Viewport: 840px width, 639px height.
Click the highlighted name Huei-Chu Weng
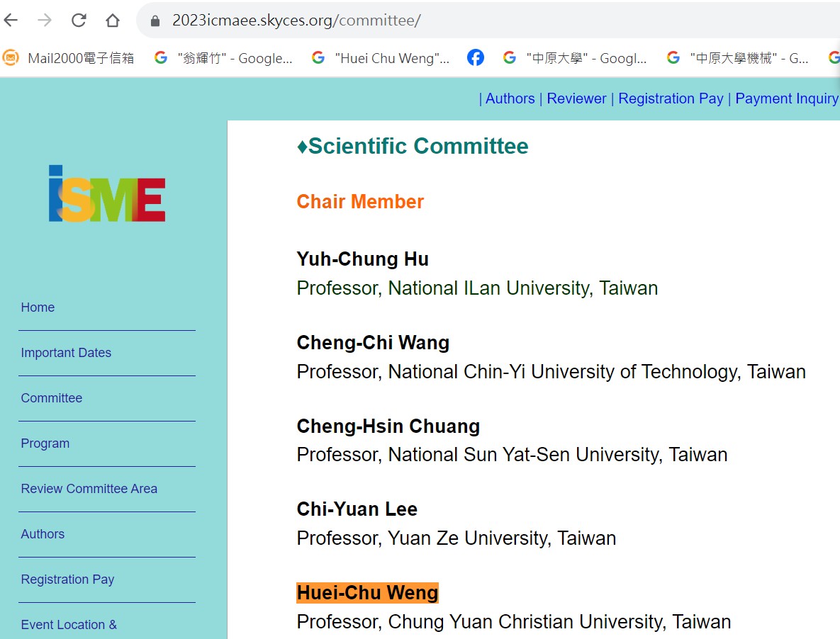[x=367, y=593]
